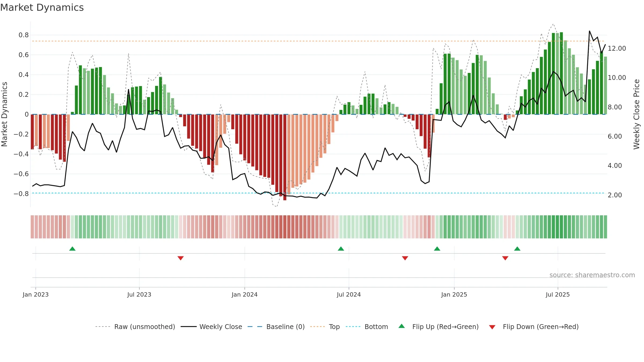The height and width of the screenshot is (362, 644).
Task: Click the −0.6 left axis tick label
Action: point(21,174)
